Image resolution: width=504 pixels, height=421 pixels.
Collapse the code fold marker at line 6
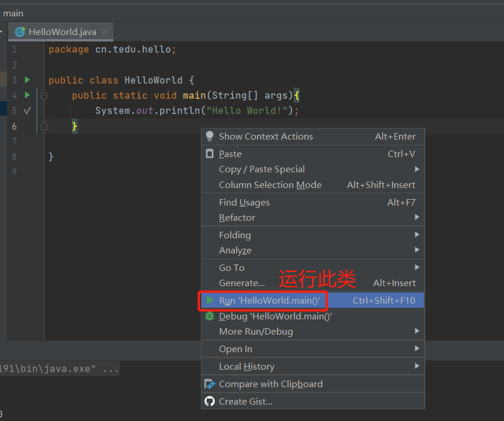click(44, 126)
